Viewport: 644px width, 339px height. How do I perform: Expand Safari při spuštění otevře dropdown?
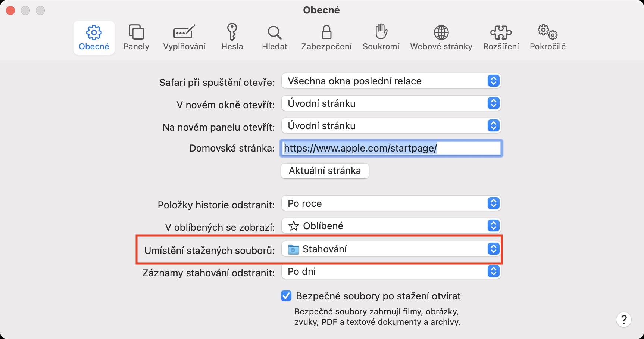click(x=391, y=81)
